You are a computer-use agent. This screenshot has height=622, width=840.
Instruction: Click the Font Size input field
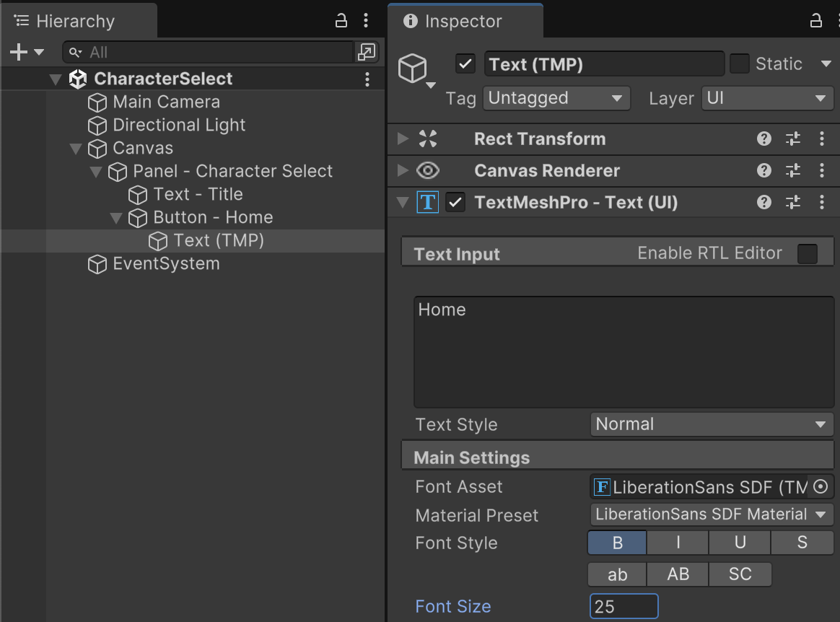click(x=624, y=607)
